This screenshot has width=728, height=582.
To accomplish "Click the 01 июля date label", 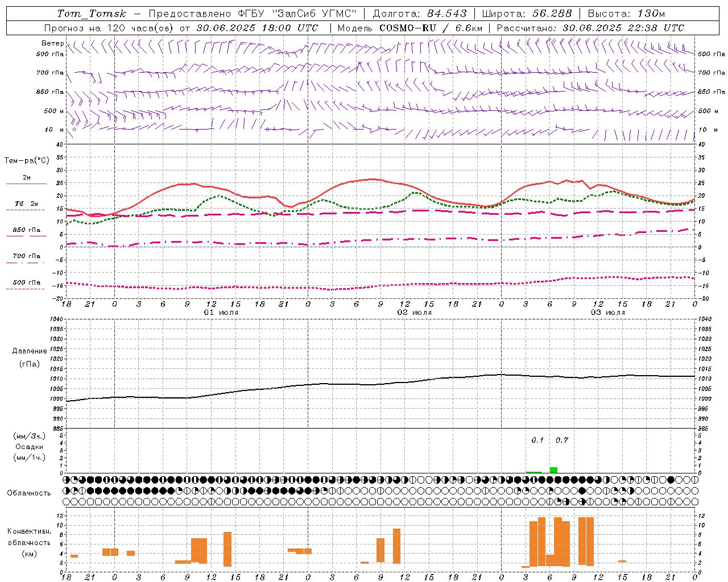I will pyautogui.click(x=221, y=313).
